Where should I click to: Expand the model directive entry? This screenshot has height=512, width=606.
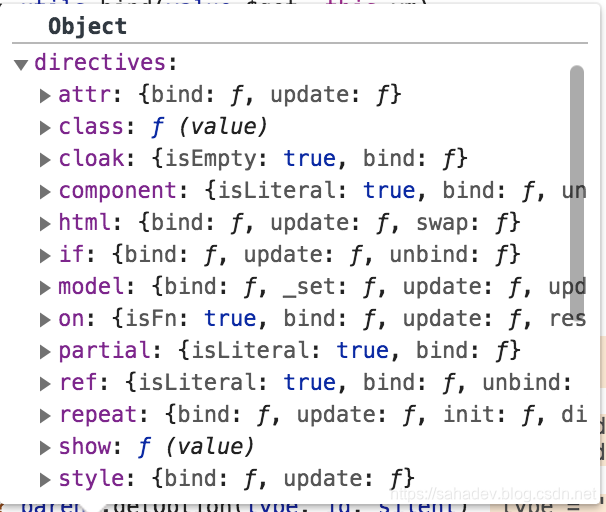pyautogui.click(x=45, y=287)
